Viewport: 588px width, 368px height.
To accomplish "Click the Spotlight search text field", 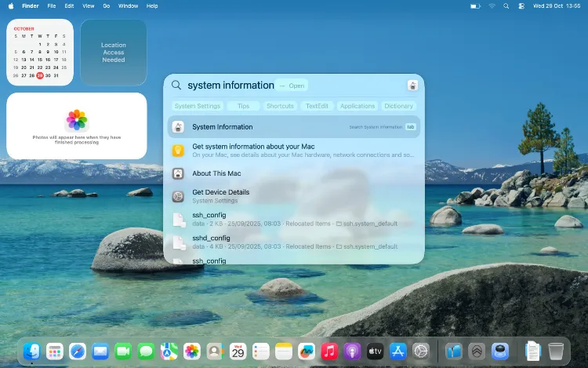I will point(230,85).
